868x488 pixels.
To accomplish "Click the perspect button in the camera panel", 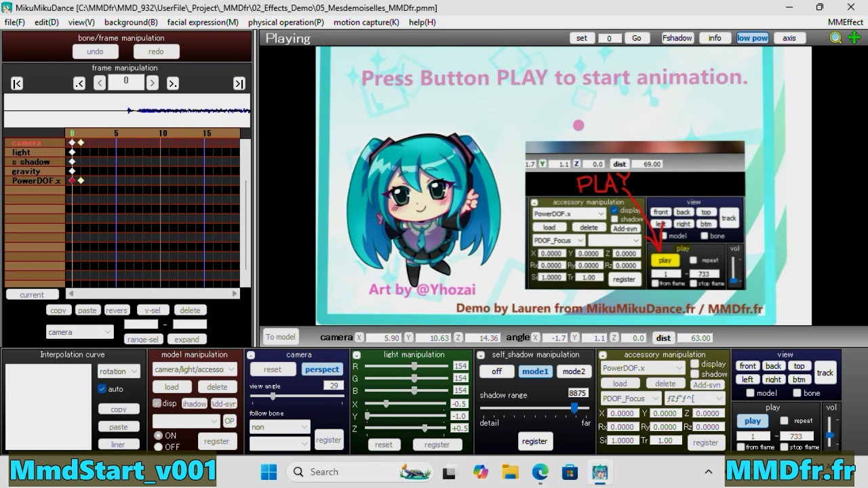I will [322, 369].
